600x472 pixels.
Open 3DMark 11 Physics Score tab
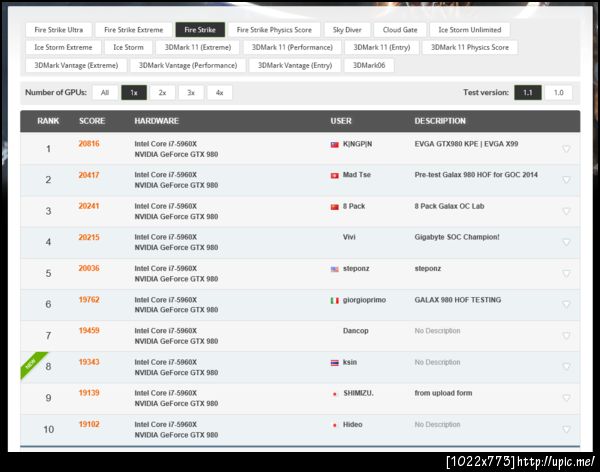pos(470,47)
